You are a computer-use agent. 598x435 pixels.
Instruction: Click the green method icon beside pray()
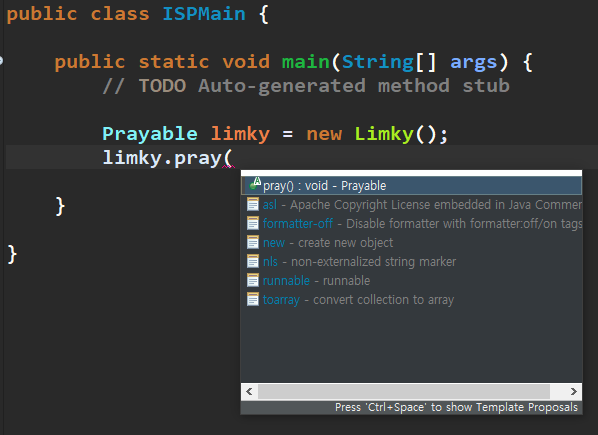(x=255, y=184)
